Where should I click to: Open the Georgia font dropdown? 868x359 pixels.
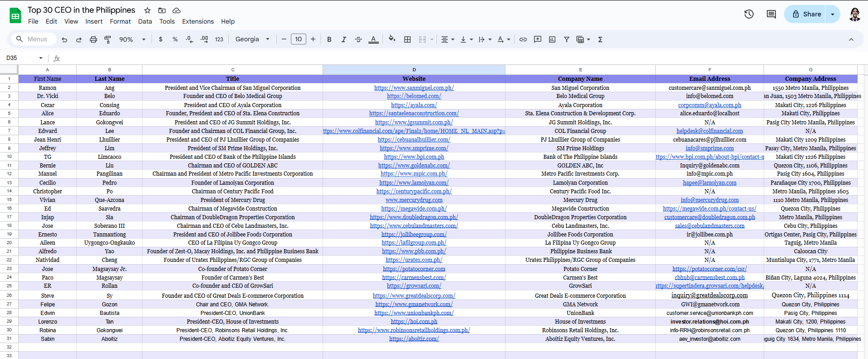252,39
